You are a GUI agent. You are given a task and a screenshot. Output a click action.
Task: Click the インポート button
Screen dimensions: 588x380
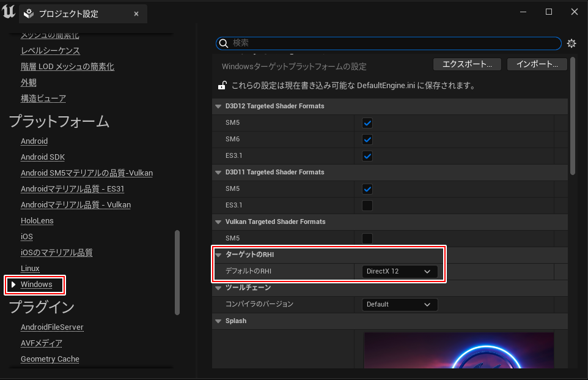pyautogui.click(x=537, y=64)
